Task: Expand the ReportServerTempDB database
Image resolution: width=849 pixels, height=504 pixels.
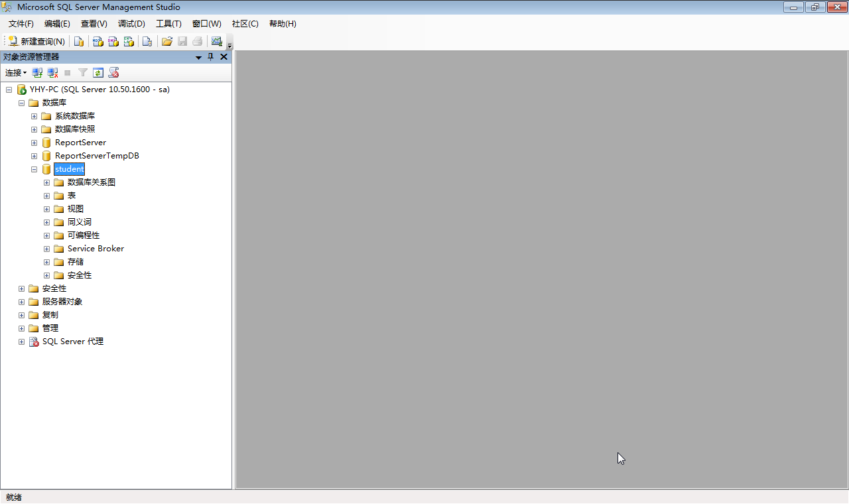Action: pyautogui.click(x=34, y=156)
